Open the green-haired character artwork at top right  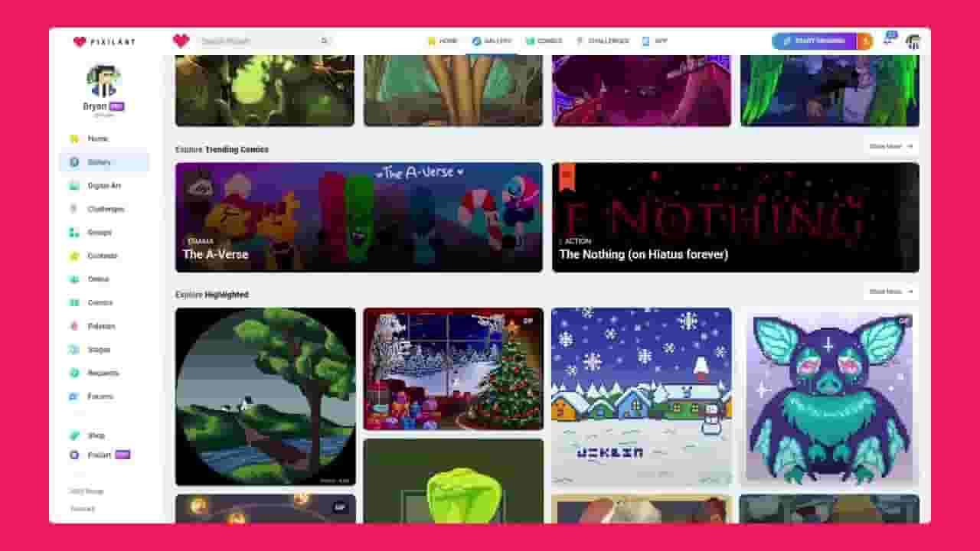click(x=830, y=90)
